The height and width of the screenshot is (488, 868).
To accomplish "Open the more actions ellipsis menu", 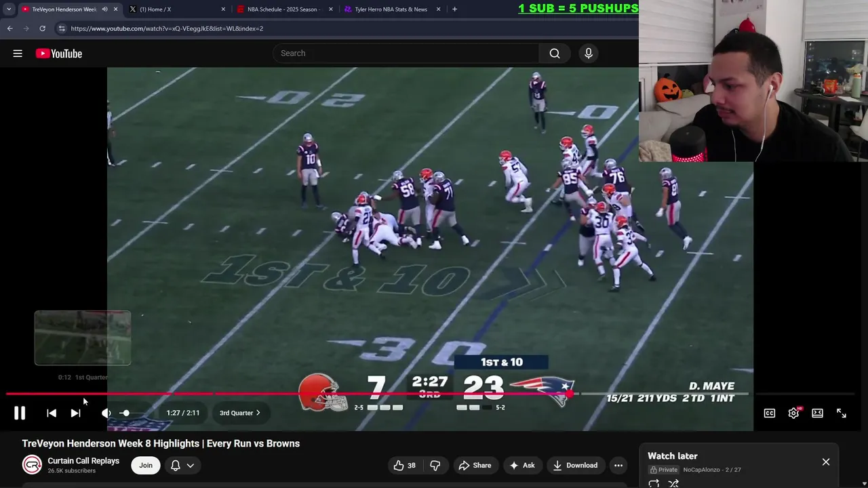I will point(618,465).
